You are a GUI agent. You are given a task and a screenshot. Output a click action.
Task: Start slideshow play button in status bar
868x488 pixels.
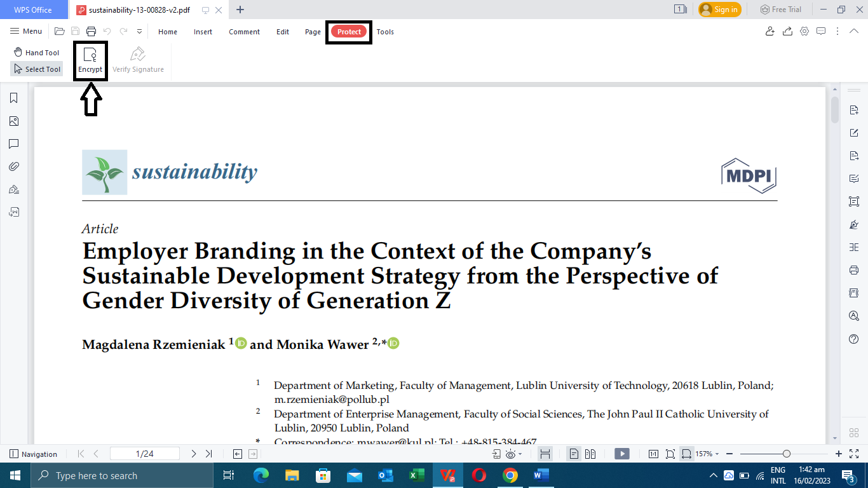click(621, 454)
